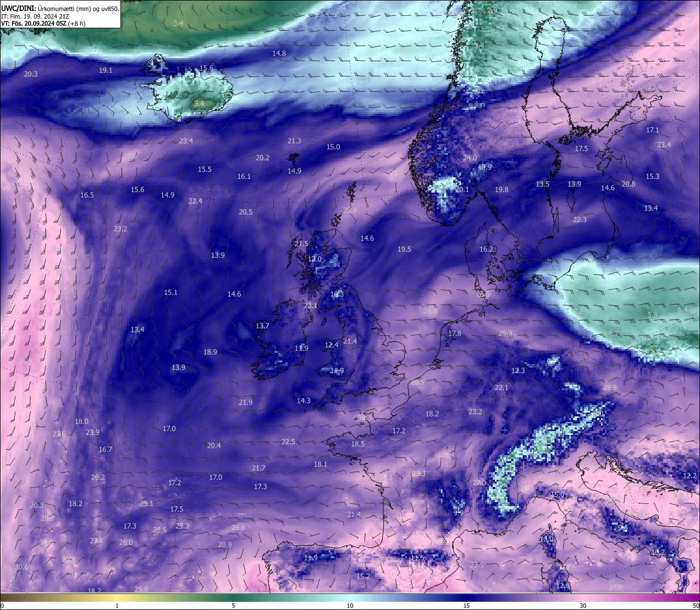Click the 9.9 value over southern France
The height and width of the screenshot is (610, 700).
[x=458, y=513]
